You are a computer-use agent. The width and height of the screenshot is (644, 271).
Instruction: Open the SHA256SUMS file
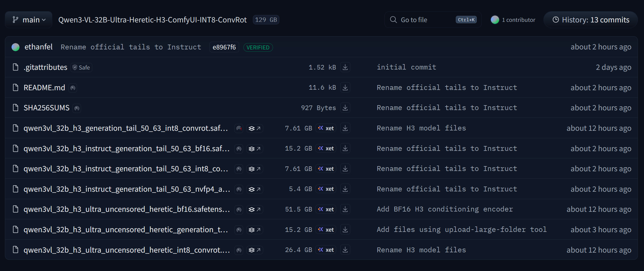click(47, 108)
